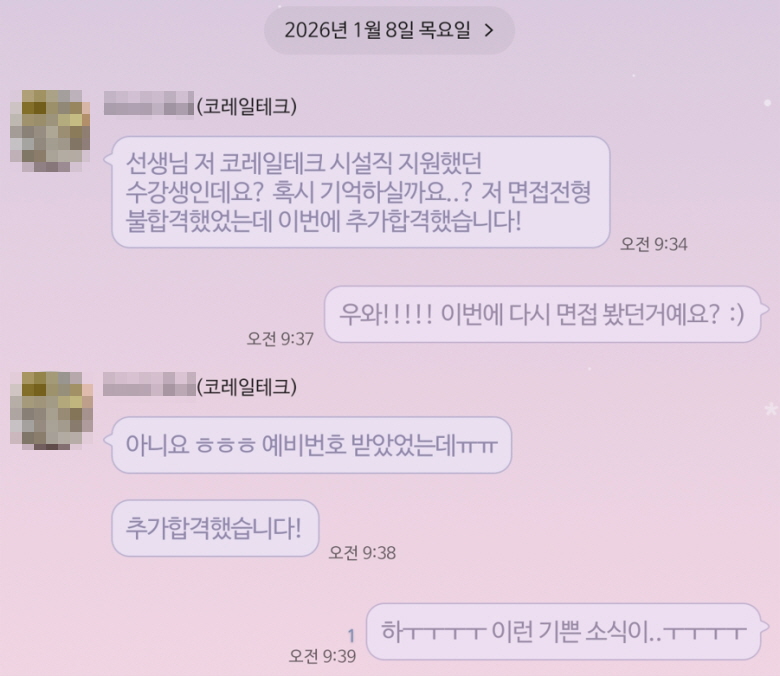Select the first sender name with (코레일테크)
780x676 pixels.
(200, 106)
